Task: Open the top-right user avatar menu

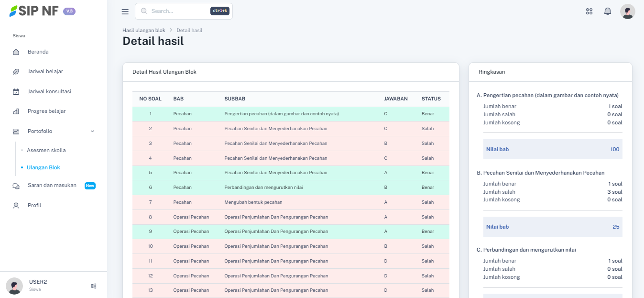Action: point(627,11)
